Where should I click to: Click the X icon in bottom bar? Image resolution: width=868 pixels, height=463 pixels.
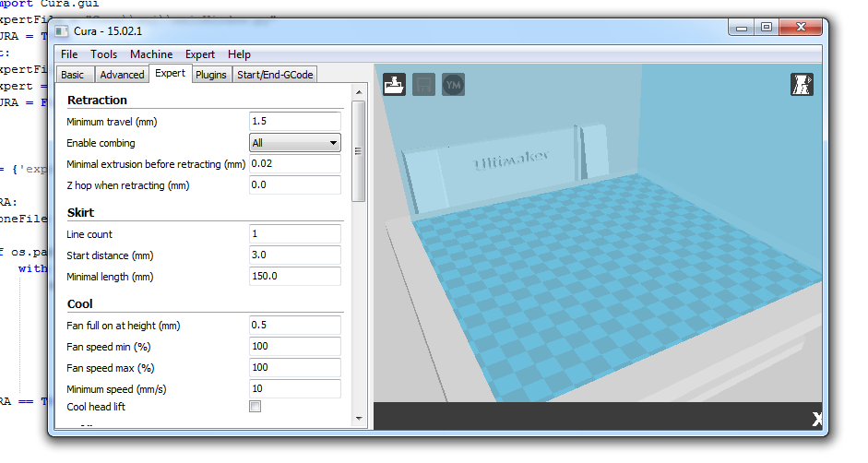click(x=816, y=420)
